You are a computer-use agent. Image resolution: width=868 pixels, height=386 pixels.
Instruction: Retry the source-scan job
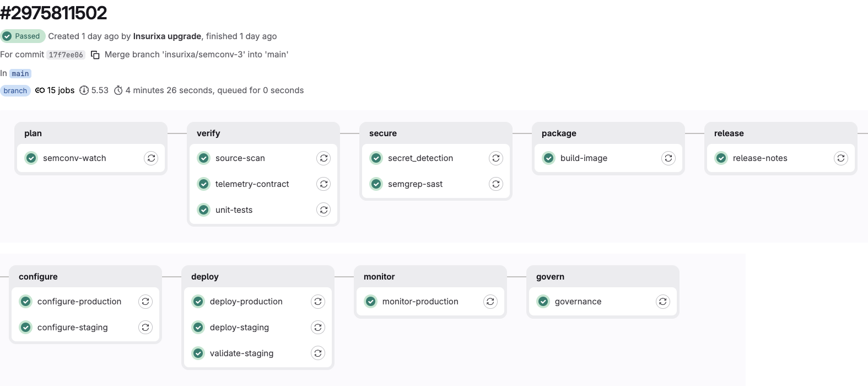click(324, 158)
